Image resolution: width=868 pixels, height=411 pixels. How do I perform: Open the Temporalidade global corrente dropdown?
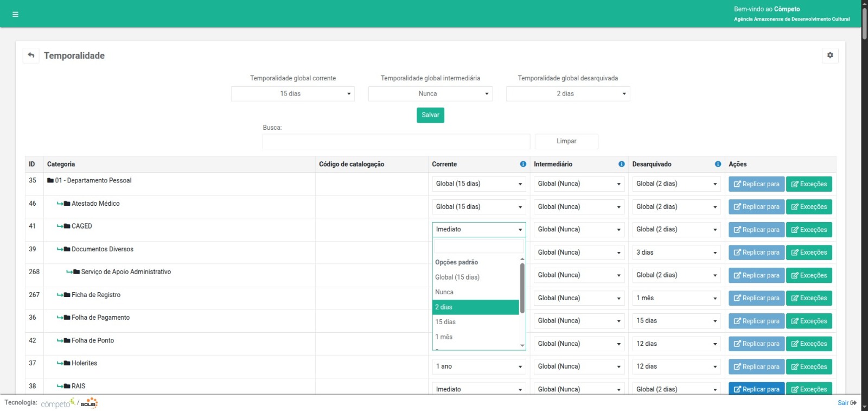point(292,94)
